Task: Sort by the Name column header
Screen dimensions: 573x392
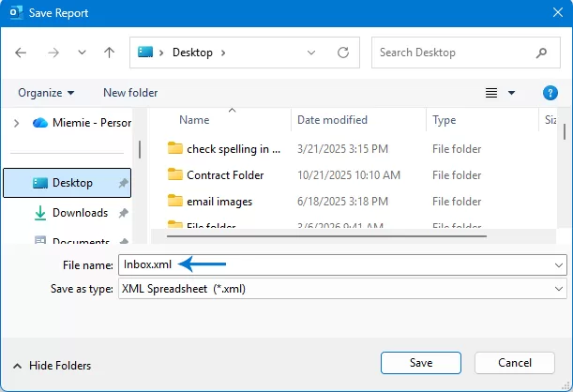Action: [194, 120]
